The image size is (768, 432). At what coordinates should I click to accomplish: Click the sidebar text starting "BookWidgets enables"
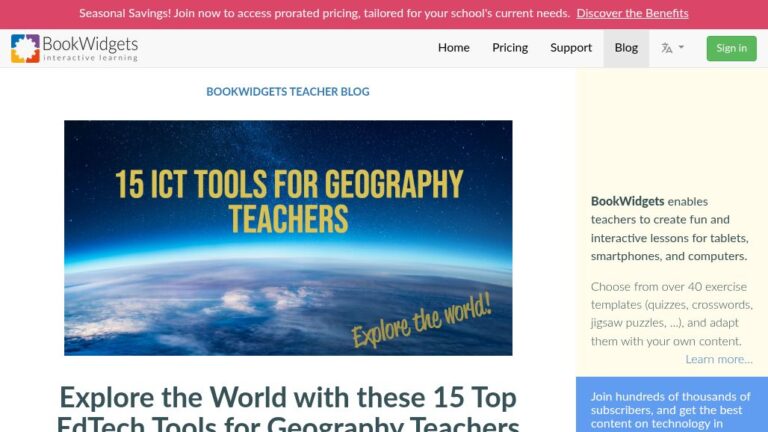[670, 229]
